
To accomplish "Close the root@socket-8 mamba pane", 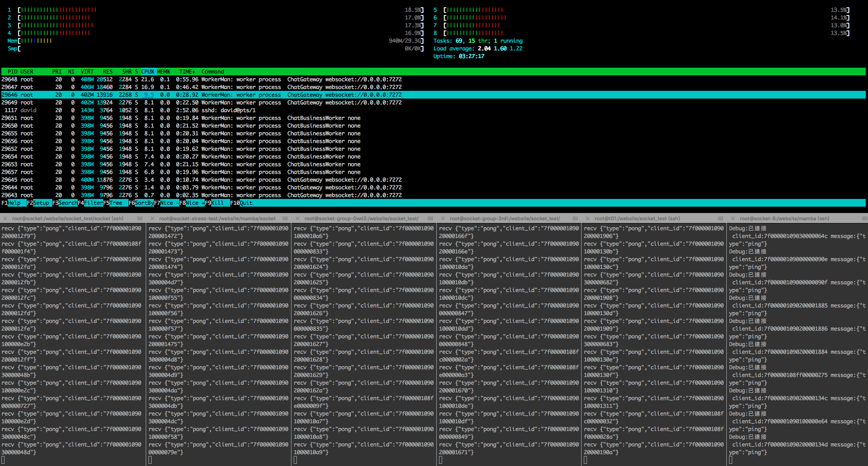I will click(x=733, y=218).
